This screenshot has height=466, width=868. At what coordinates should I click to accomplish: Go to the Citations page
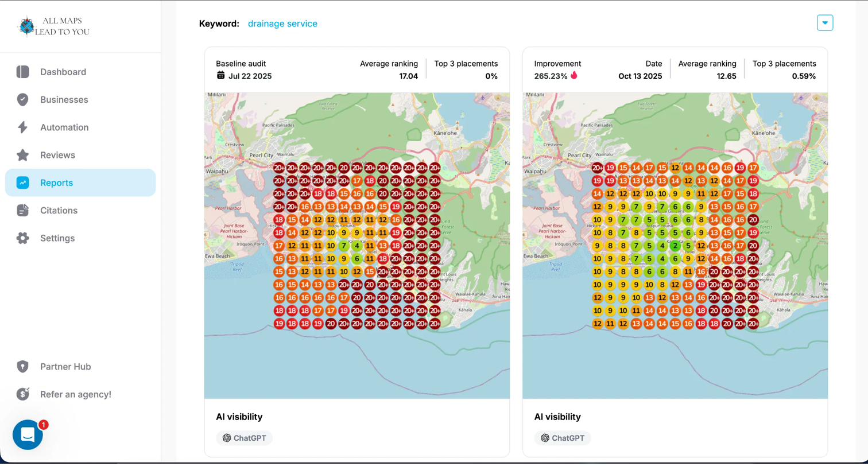(59, 211)
